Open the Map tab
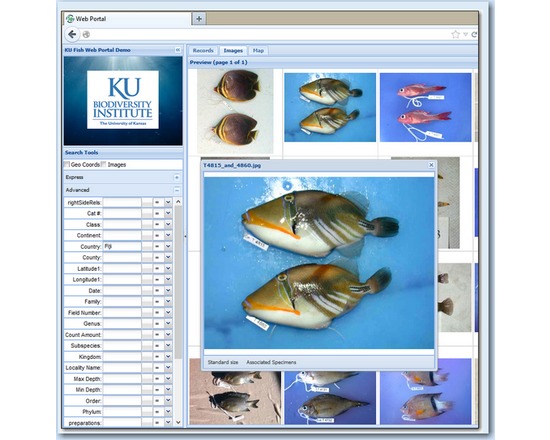Viewport: 550px width, 440px height. click(x=258, y=51)
